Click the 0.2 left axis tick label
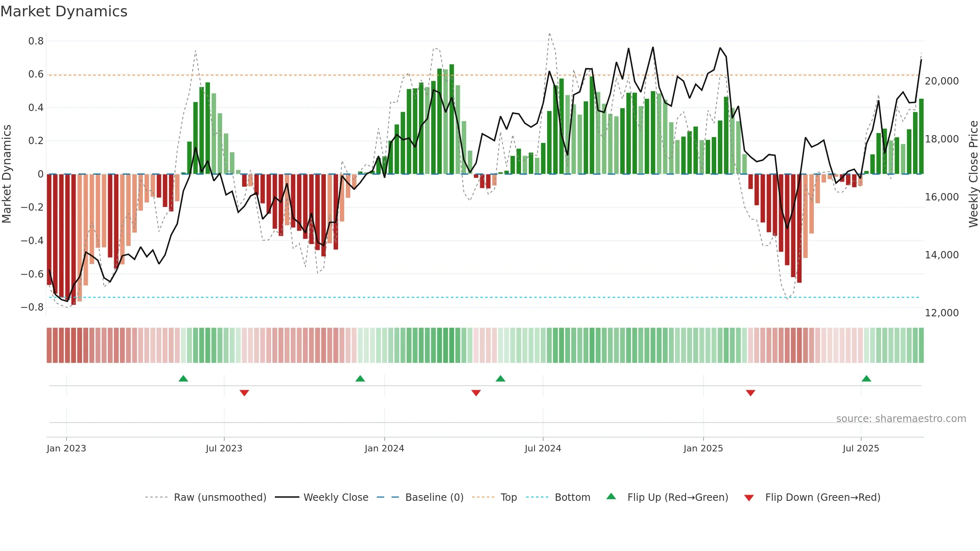Screen dimensions: 980x551 click(36, 141)
